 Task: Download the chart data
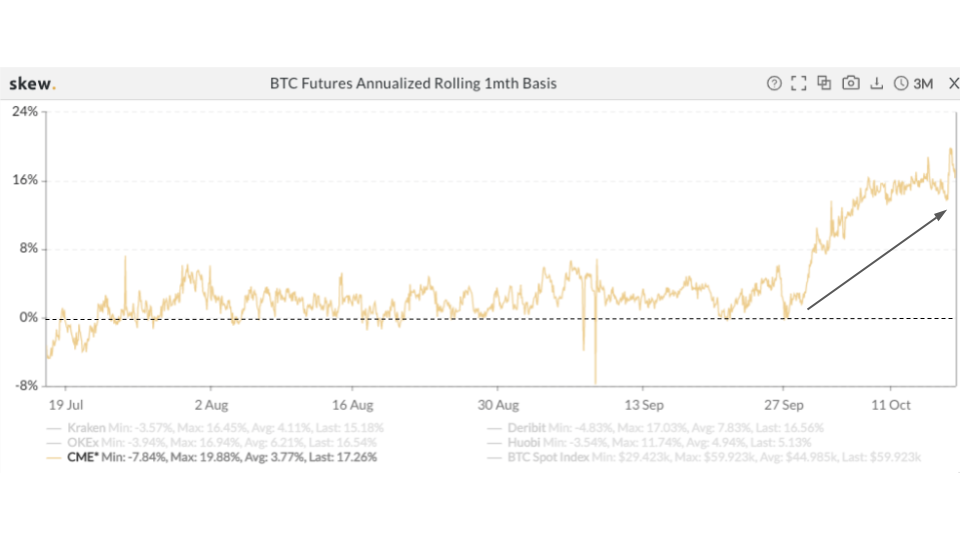click(877, 84)
